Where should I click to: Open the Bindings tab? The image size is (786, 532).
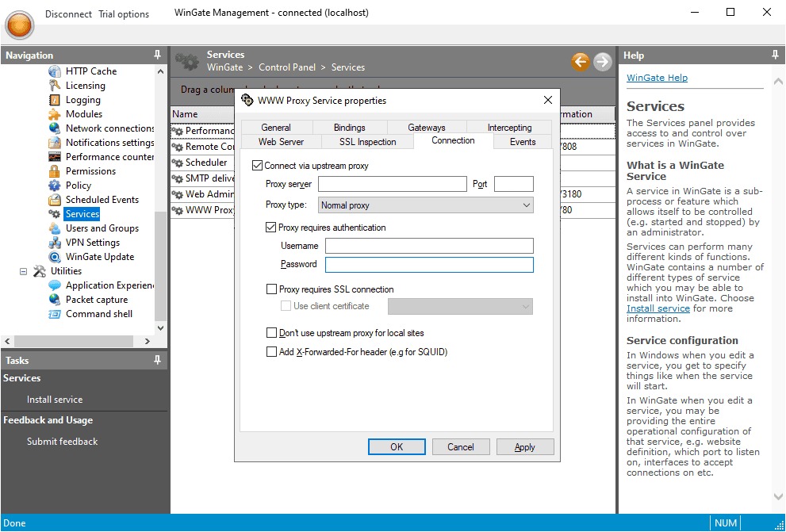pos(349,128)
